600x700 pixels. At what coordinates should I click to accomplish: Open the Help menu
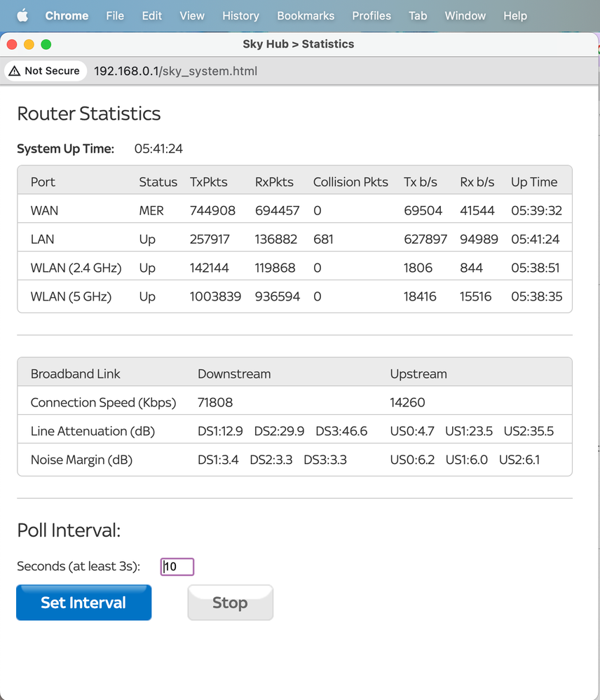point(515,15)
